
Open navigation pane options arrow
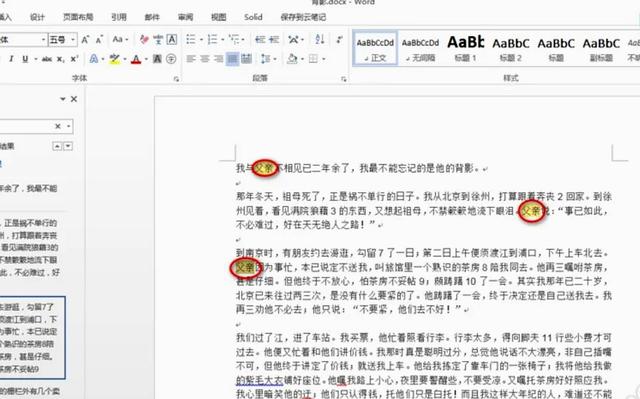[x=63, y=99]
